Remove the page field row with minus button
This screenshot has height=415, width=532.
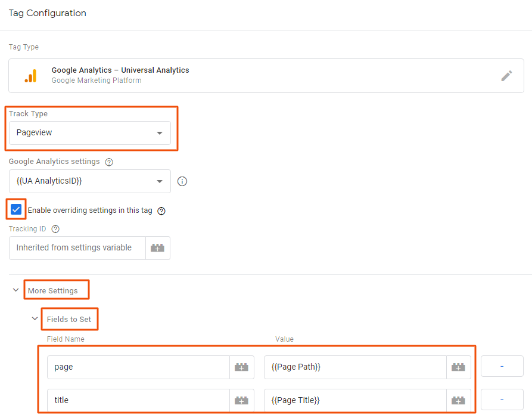[502, 366]
